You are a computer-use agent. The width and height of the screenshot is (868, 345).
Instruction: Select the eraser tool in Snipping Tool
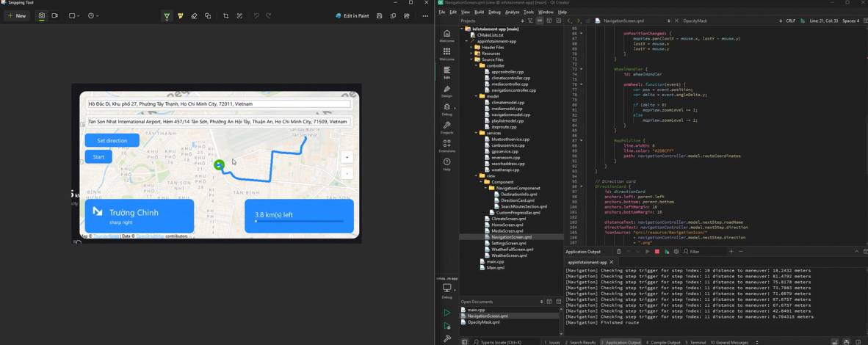[x=194, y=15]
